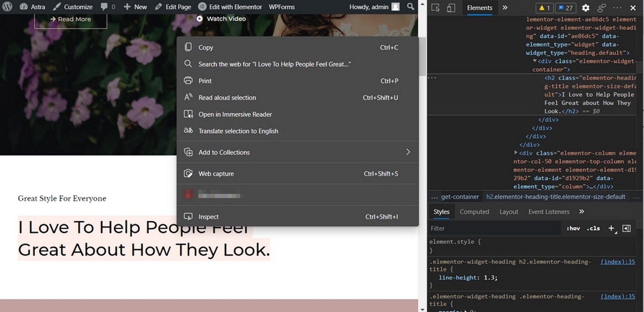Collapse the elementor-widget-container div node

(x=535, y=61)
